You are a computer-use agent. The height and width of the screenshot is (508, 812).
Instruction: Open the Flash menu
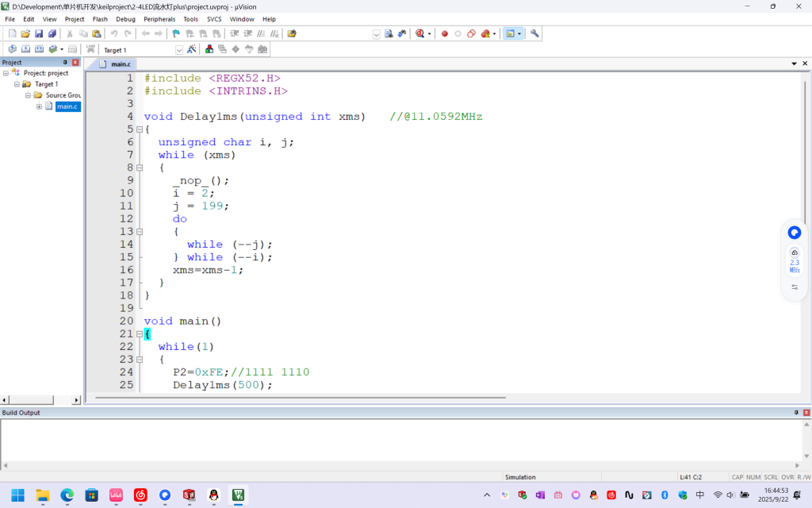[100, 19]
